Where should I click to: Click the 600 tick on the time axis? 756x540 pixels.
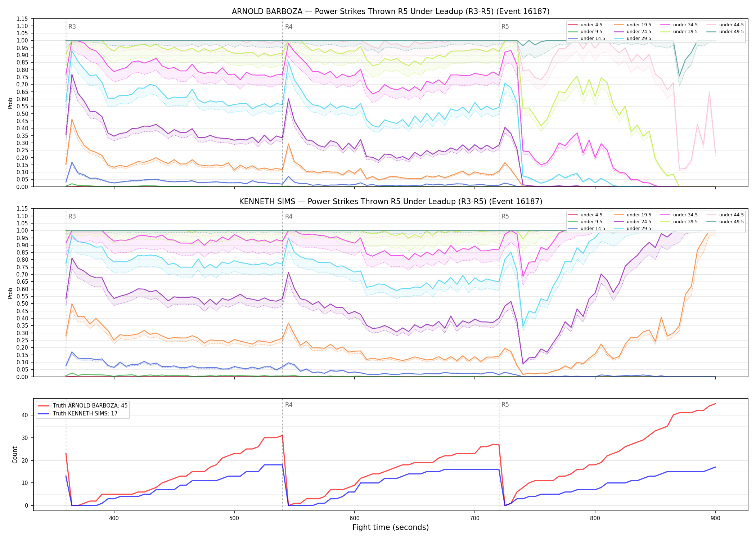[355, 518]
